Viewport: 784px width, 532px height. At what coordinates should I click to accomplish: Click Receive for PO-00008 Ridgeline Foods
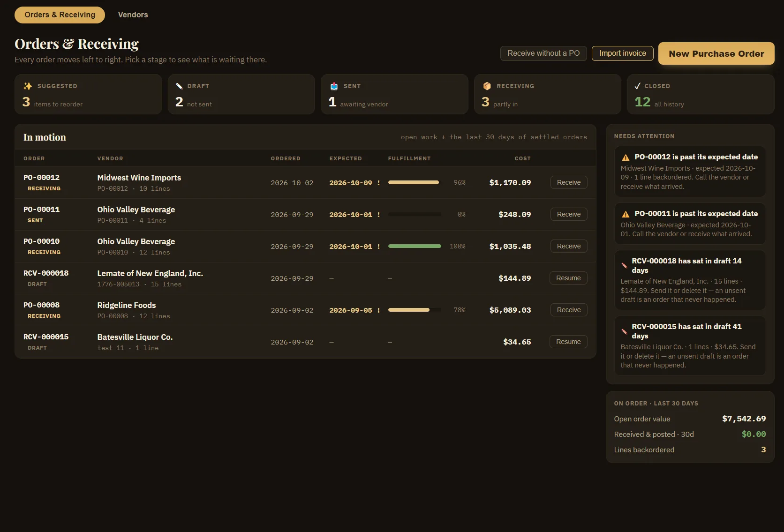pyautogui.click(x=569, y=310)
